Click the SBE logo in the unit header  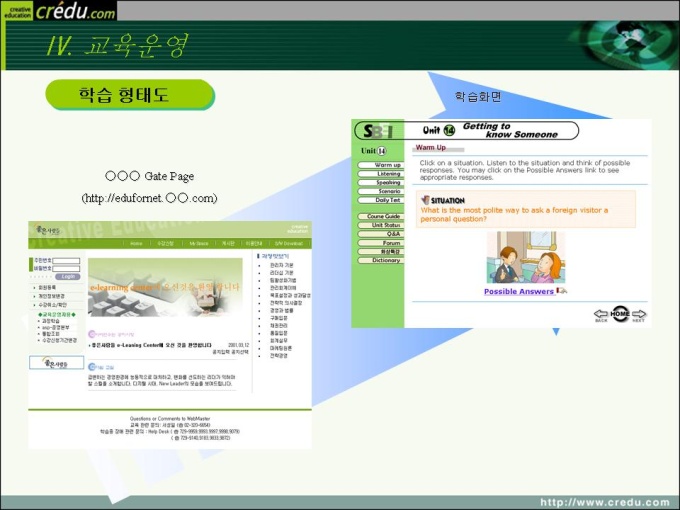pyautogui.click(x=378, y=131)
